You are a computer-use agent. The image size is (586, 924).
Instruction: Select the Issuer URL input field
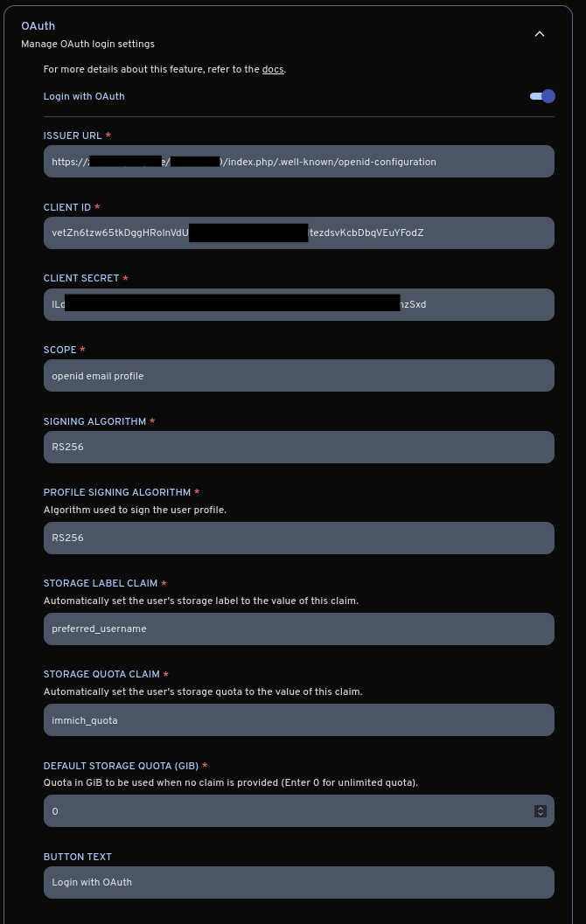(x=298, y=161)
